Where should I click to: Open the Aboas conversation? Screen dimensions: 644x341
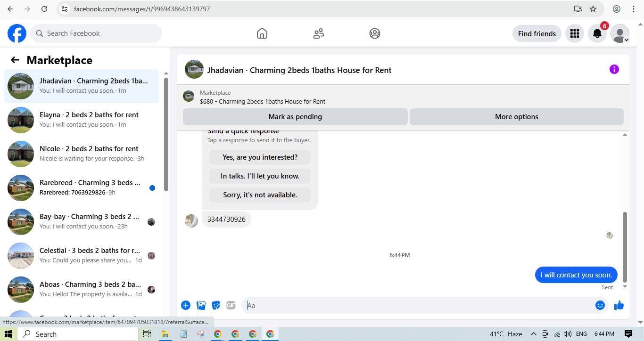[x=81, y=289]
